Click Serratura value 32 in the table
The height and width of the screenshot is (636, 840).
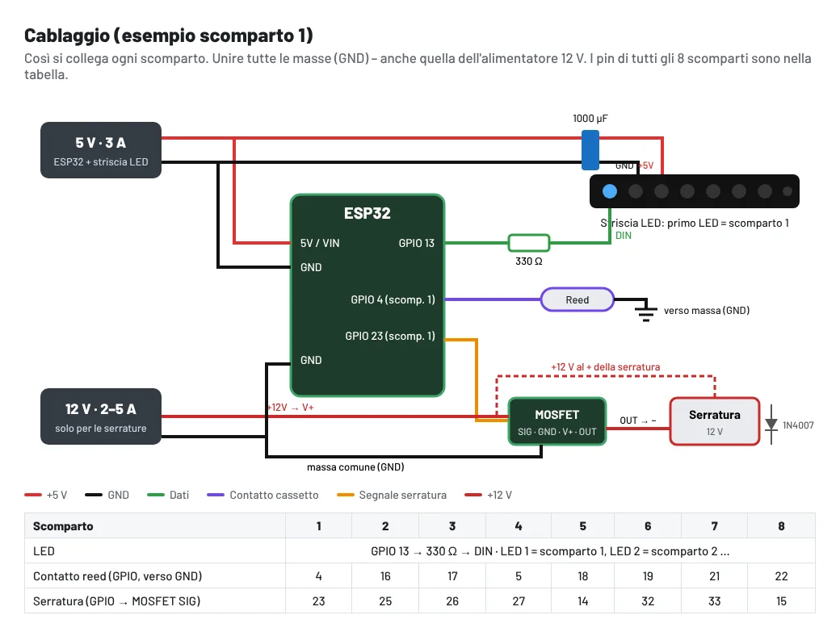(648, 601)
